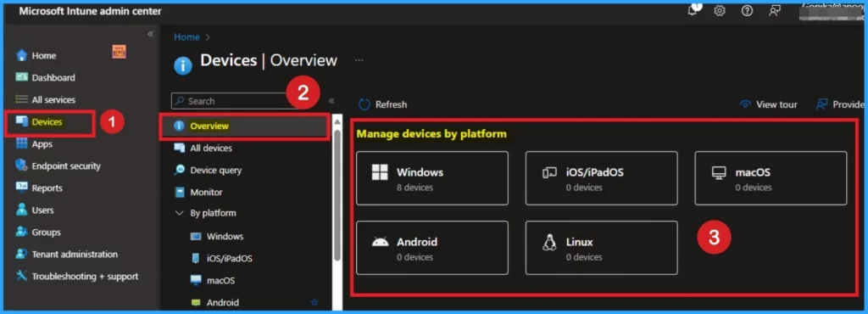The image size is (868, 314).
Task: Open the notifications bell icon
Action: click(x=693, y=10)
